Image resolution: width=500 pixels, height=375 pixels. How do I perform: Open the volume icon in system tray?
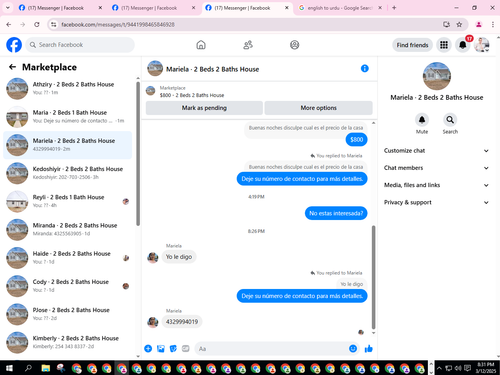[x=458, y=368]
